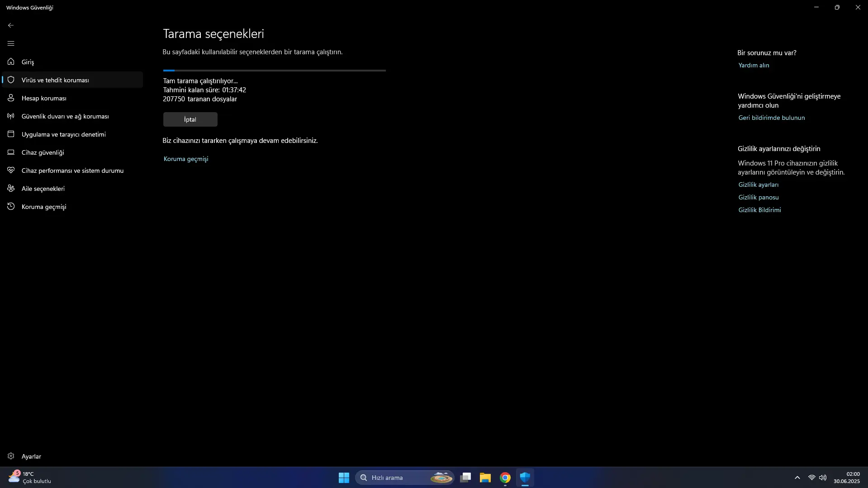Show hidden tray icons with chevron
This screenshot has width=868, height=488.
coord(797,478)
